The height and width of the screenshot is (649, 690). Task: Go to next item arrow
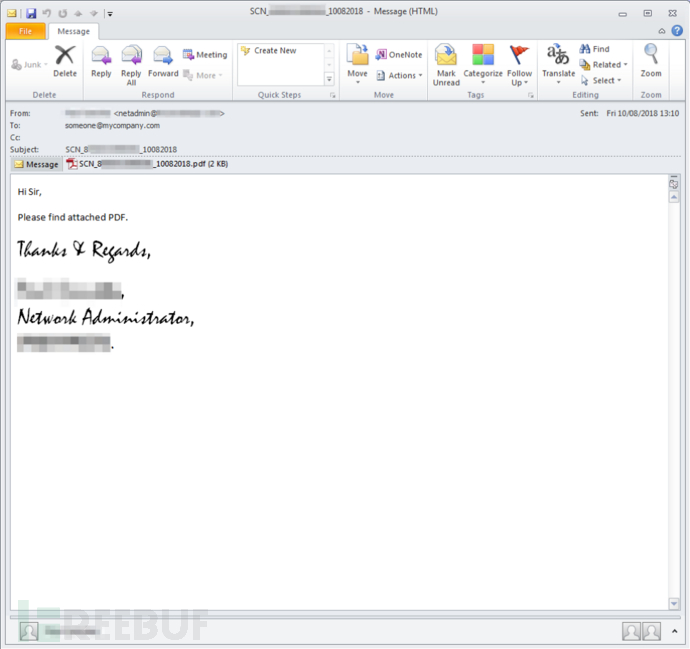pyautogui.click(x=93, y=14)
